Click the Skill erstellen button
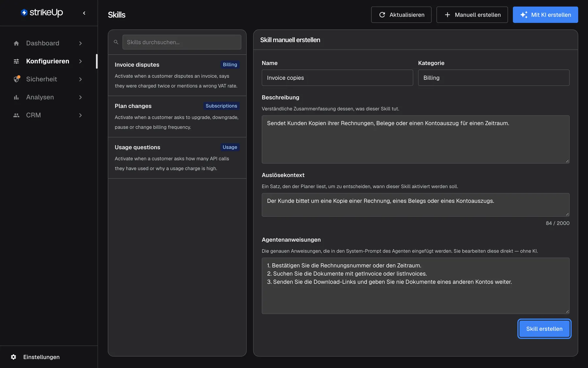The image size is (588, 368). click(x=544, y=329)
